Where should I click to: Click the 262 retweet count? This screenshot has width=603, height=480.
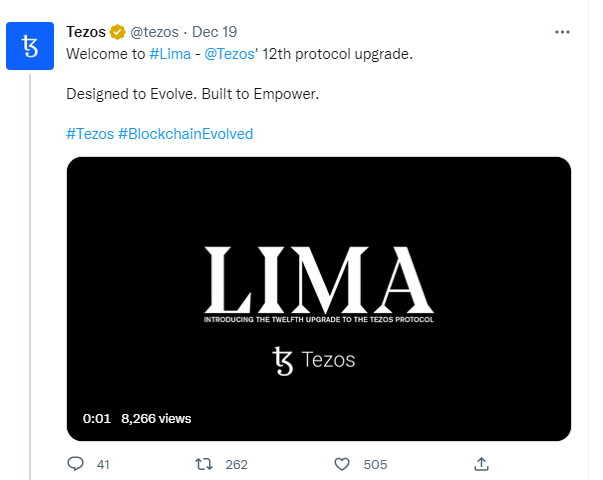coord(237,465)
